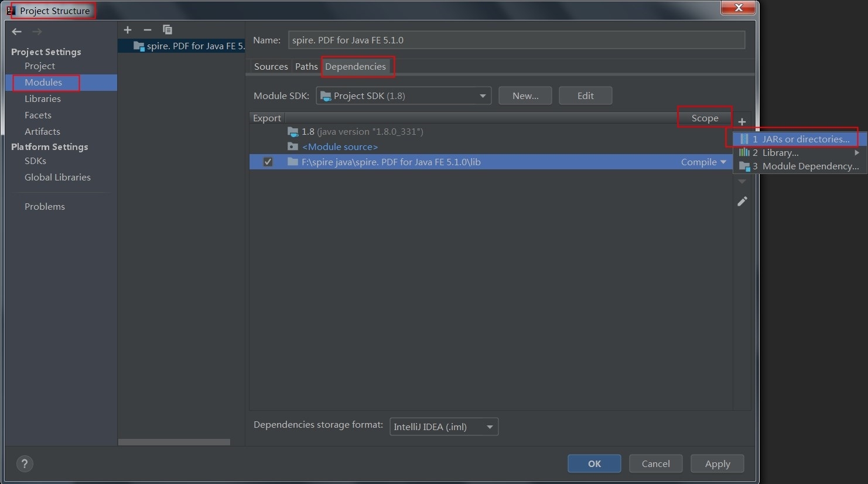Click the module list horizontal scrollbar

tap(175, 442)
